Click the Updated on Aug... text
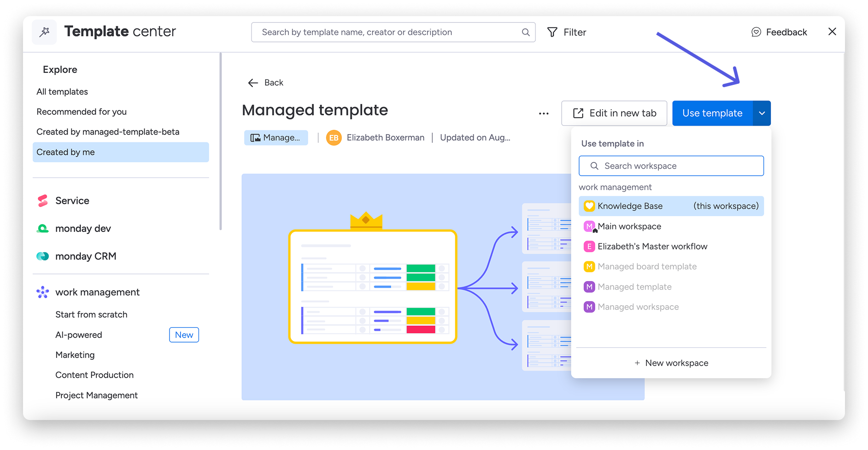The height and width of the screenshot is (450, 868). 475,137
